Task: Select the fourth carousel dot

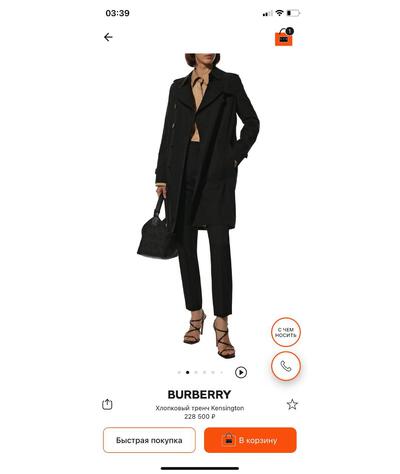Action: click(x=204, y=372)
